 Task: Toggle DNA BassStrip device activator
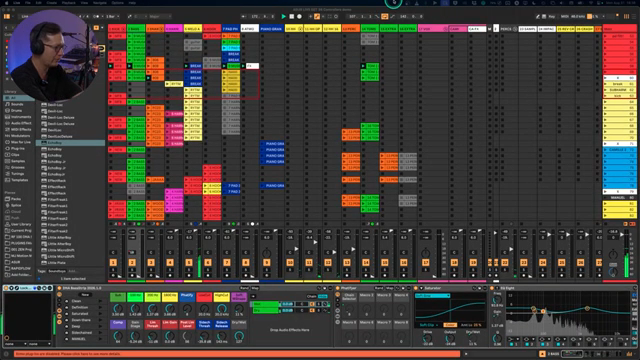pos(59,288)
